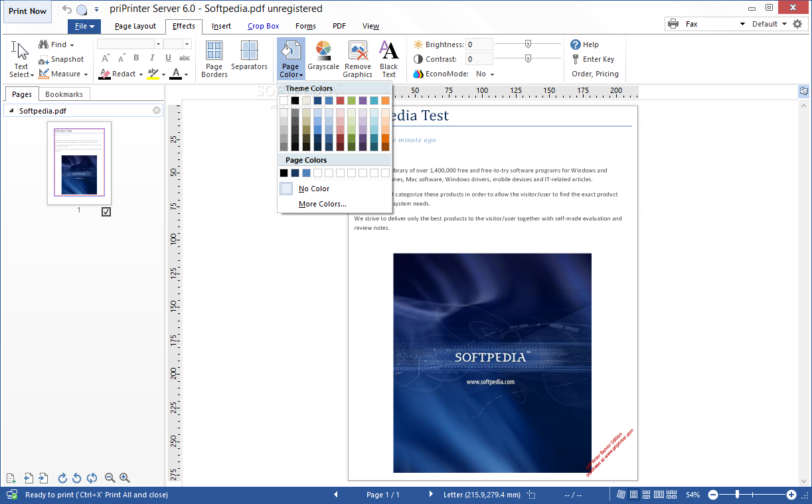Open the font name dropdown
Screen dimensions: 812x504
158,44
